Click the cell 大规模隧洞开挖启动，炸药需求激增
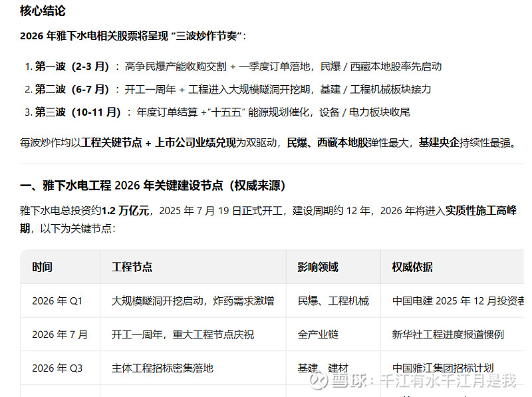Screen dimensions: 532x397 point(193,301)
